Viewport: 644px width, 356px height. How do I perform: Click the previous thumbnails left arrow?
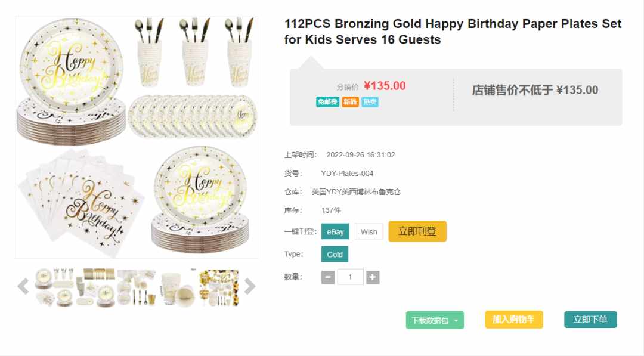click(23, 287)
